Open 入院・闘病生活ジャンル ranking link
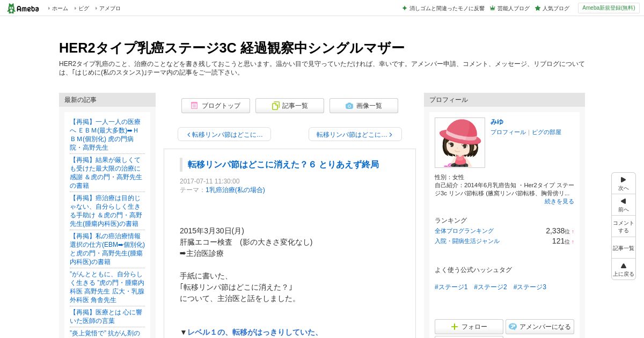The image size is (644, 338). tap(467, 241)
